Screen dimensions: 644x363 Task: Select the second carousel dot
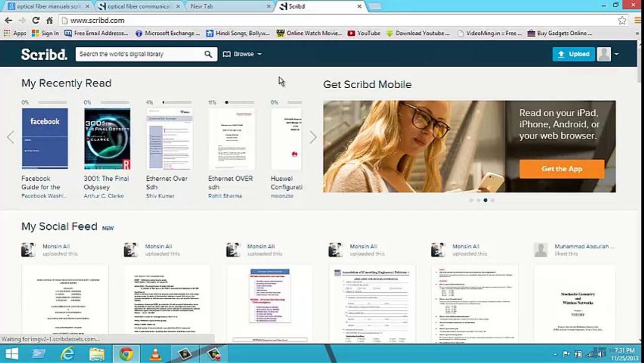(478, 200)
